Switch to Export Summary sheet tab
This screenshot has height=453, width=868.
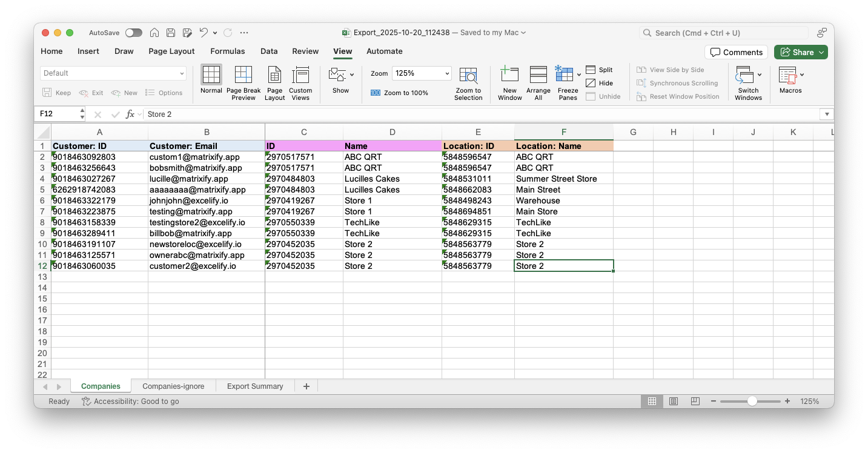(x=255, y=386)
